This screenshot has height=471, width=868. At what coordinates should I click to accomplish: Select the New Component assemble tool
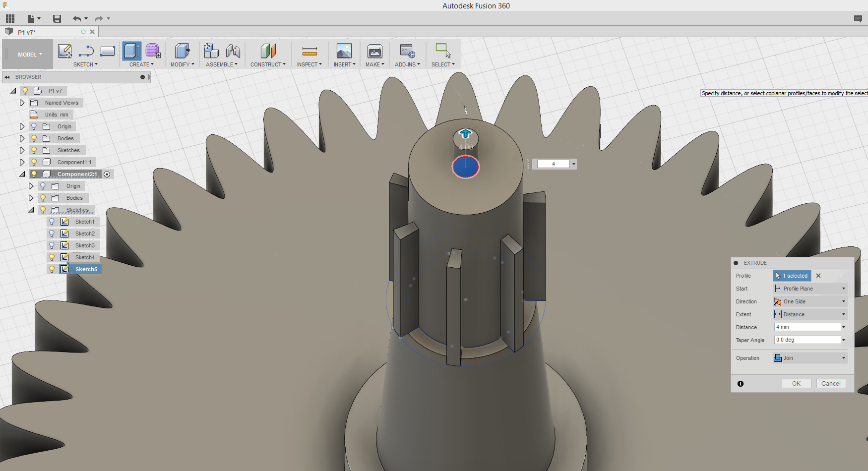point(211,51)
